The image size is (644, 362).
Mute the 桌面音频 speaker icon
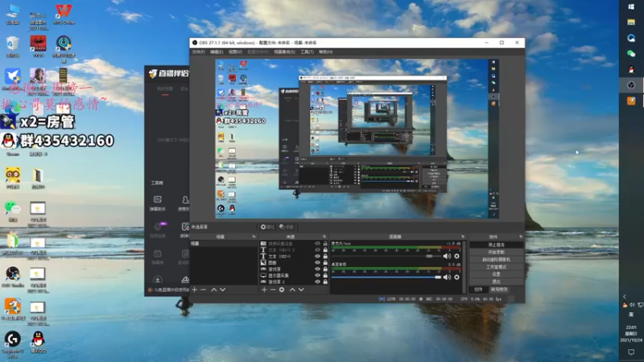[447, 277]
